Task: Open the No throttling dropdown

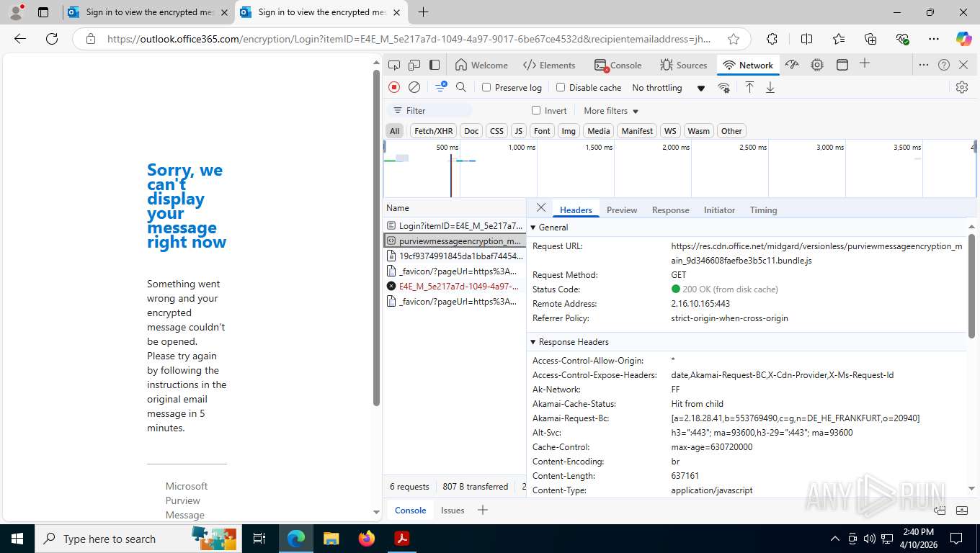Action: (x=668, y=87)
